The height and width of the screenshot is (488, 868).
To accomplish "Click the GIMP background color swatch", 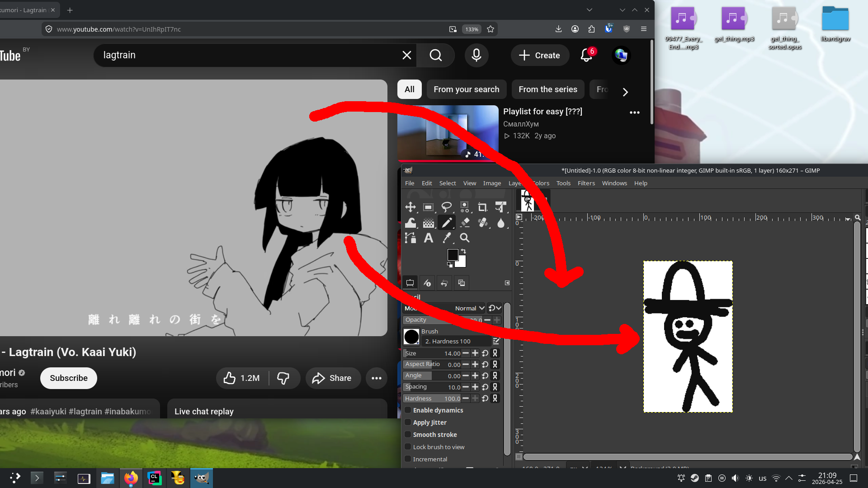I will click(462, 263).
